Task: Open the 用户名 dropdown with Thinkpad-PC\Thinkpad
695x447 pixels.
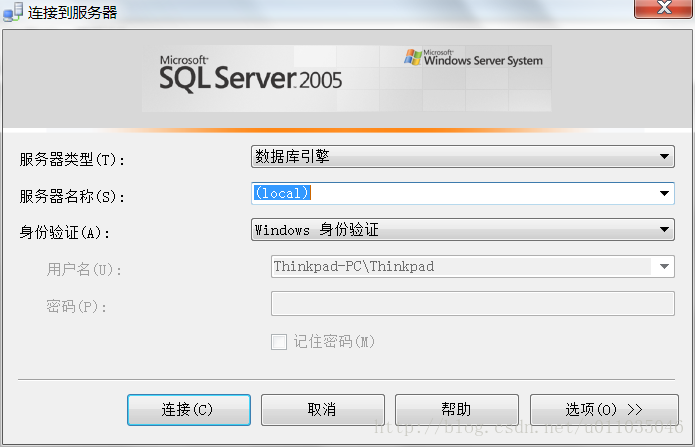Action: [x=472, y=267]
